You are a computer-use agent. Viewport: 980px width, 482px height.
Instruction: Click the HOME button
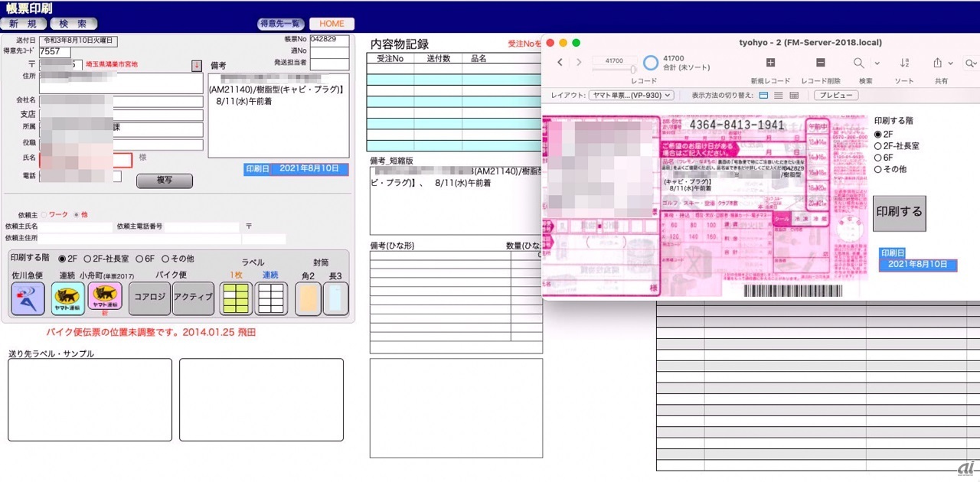click(332, 24)
